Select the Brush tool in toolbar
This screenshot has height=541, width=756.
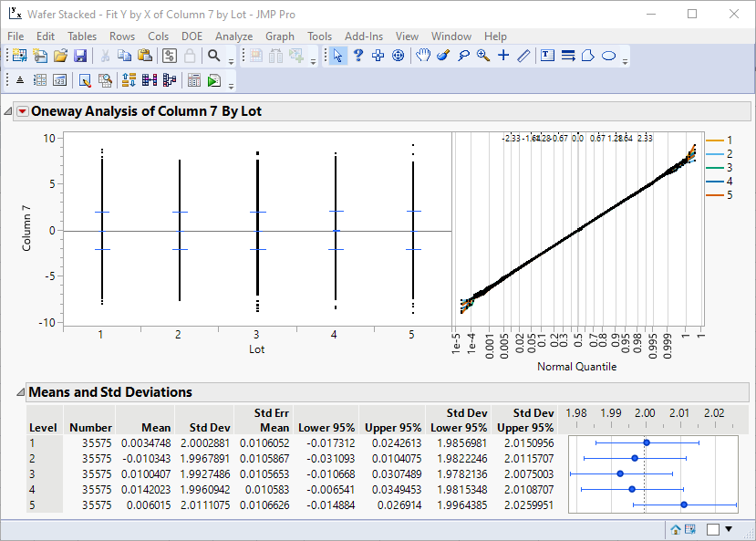pos(443,57)
